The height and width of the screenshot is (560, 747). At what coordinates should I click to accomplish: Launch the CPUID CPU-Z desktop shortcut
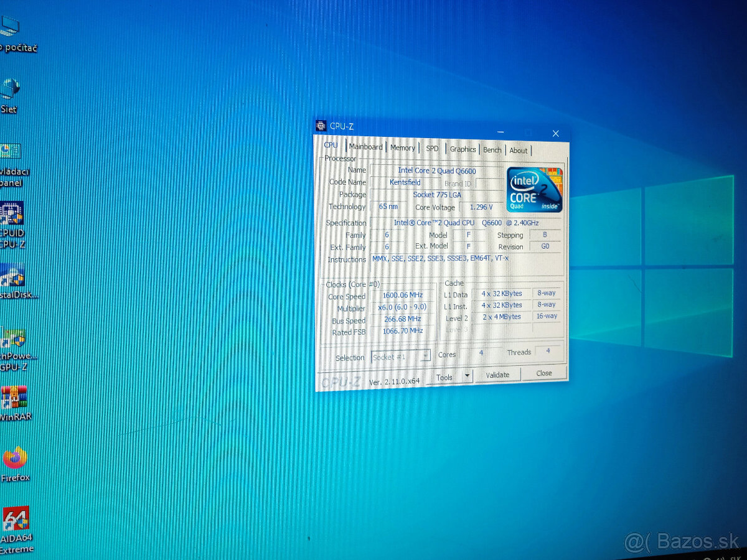click(x=12, y=225)
